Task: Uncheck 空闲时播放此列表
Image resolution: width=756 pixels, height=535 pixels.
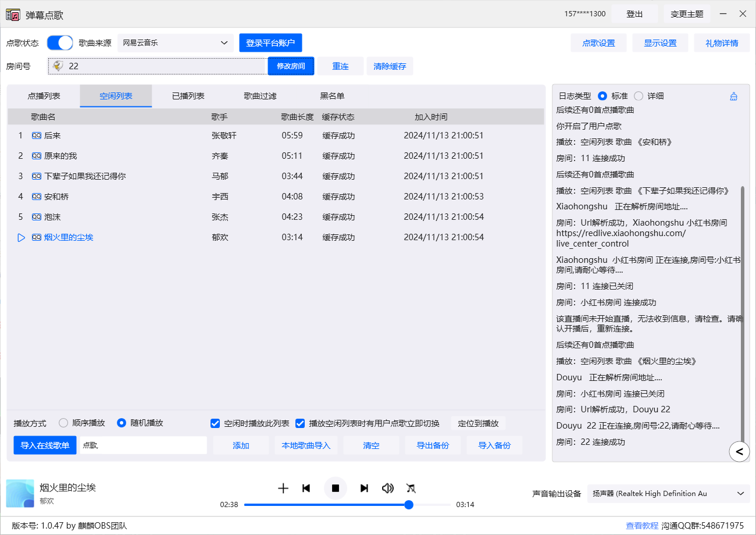Action: tap(215, 423)
